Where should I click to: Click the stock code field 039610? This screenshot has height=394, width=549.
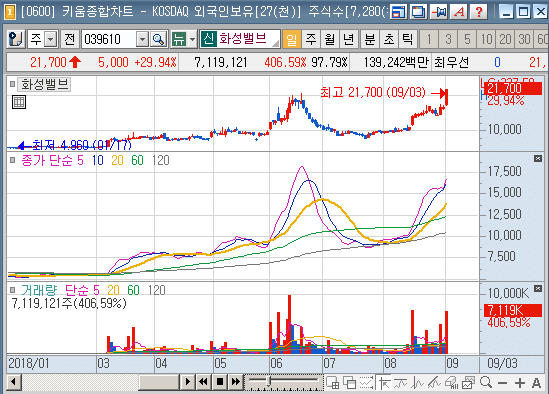pos(109,39)
